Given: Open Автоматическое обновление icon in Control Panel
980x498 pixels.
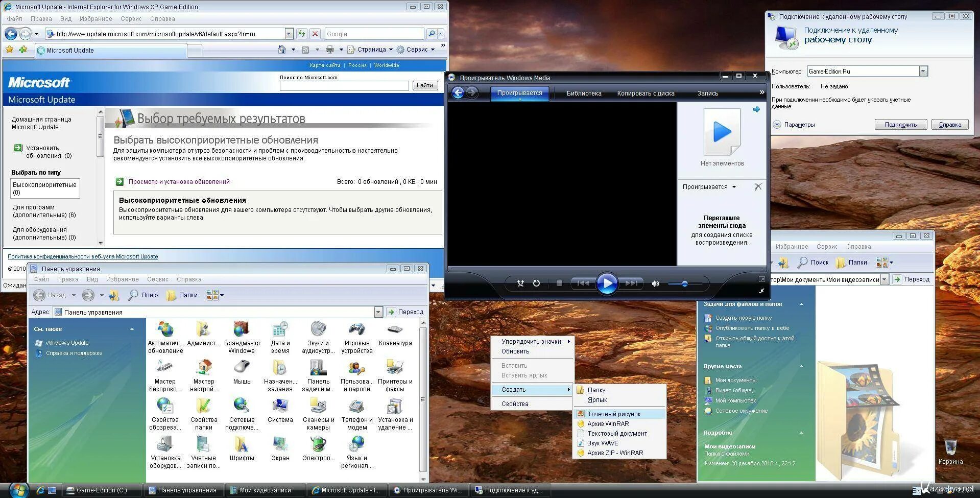Looking at the screenshot, I should click(165, 337).
